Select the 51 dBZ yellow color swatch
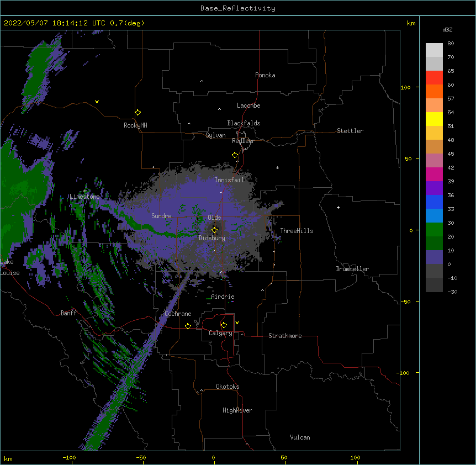476x465 pixels. [x=434, y=119]
